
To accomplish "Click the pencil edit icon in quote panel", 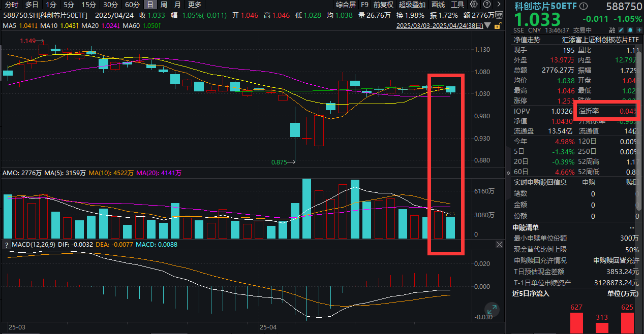I will (621, 30).
